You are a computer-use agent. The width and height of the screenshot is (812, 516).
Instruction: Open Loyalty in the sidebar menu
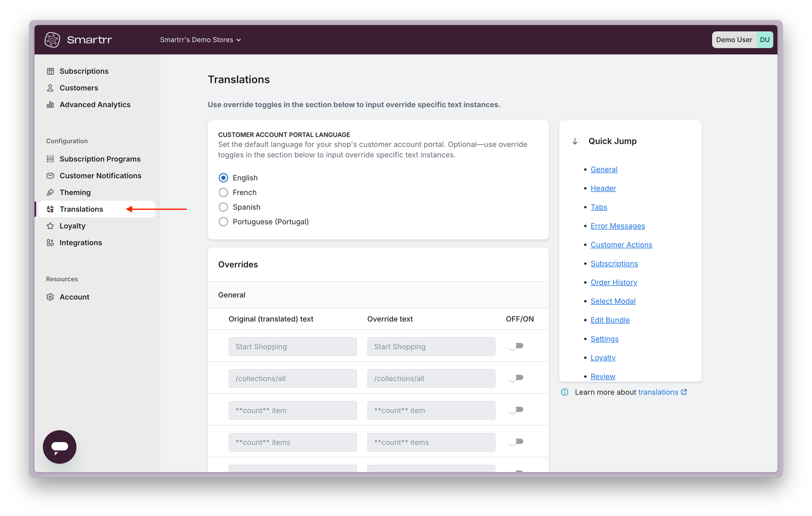(73, 226)
